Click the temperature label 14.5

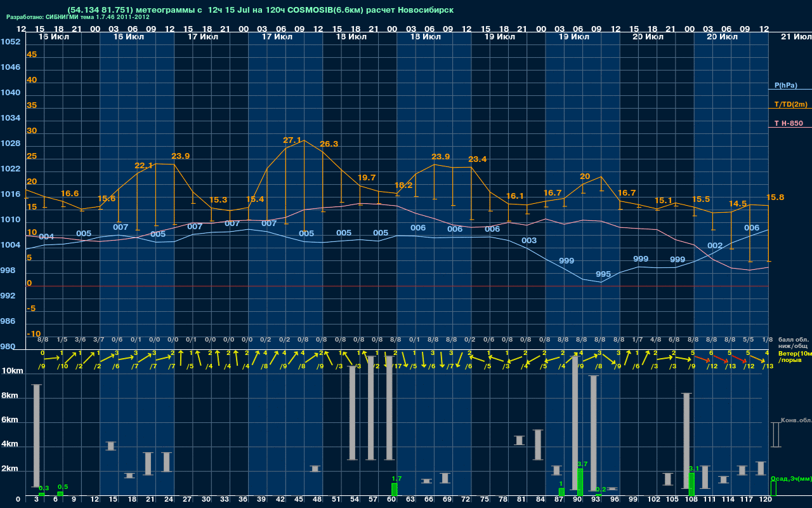pos(738,204)
